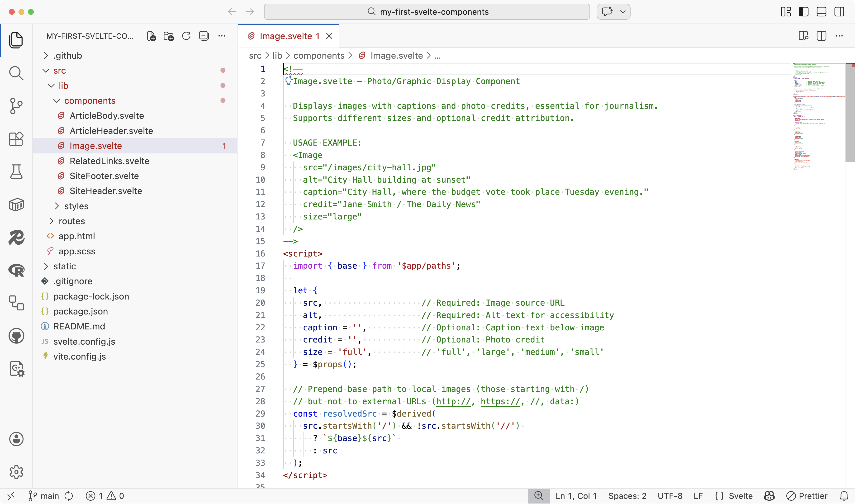Collapse all folders in explorer
855x504 pixels.
204,36
